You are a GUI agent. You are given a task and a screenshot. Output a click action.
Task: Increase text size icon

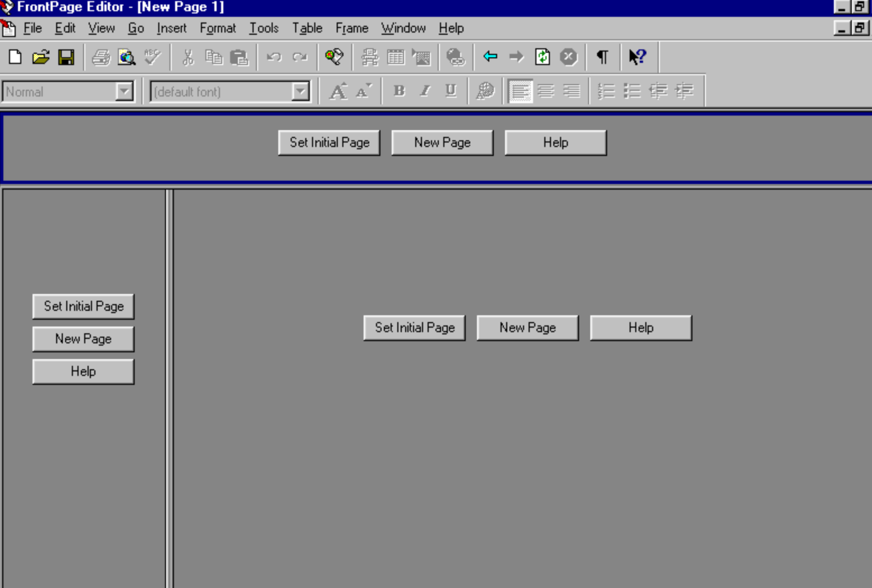point(338,91)
